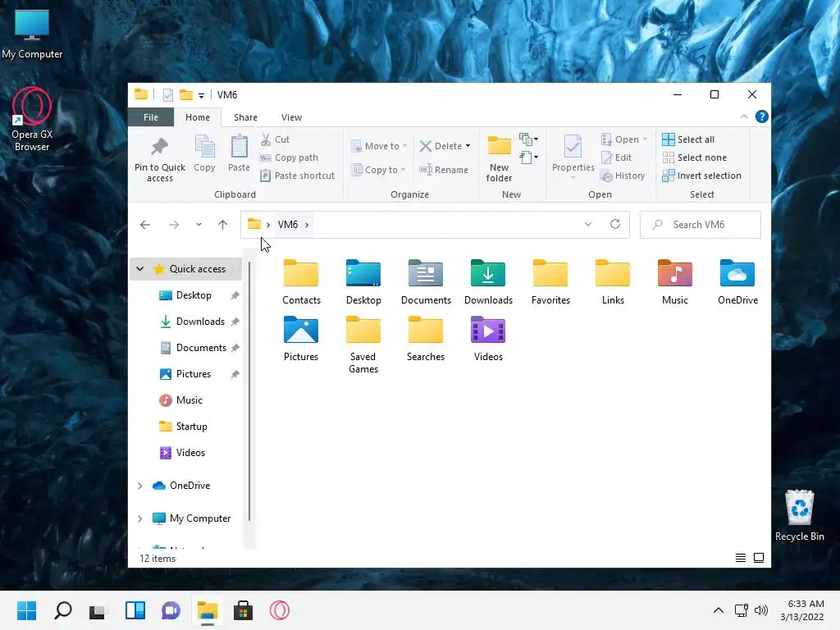Open the Windows Start menu
Viewport: 840px width, 630px height.
click(x=26, y=610)
